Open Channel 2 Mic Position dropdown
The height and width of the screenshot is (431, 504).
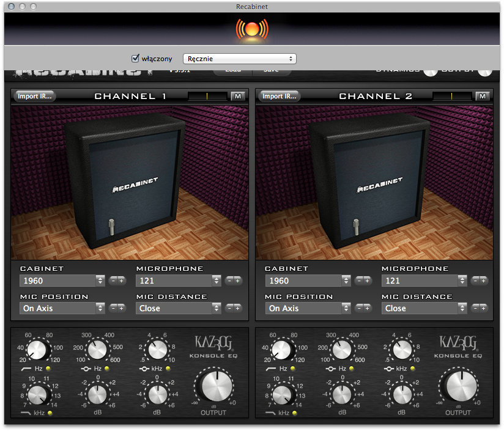coord(308,308)
